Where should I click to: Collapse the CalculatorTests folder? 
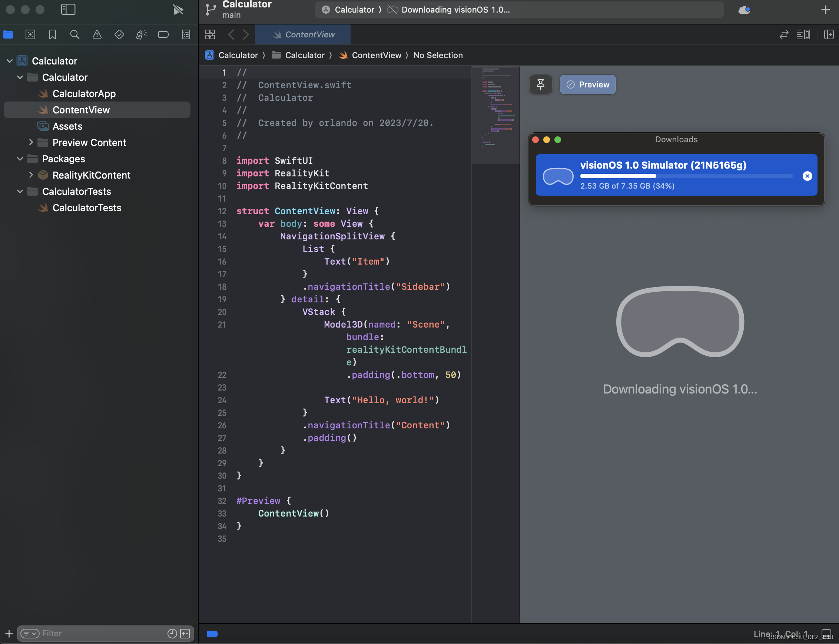pos(20,191)
